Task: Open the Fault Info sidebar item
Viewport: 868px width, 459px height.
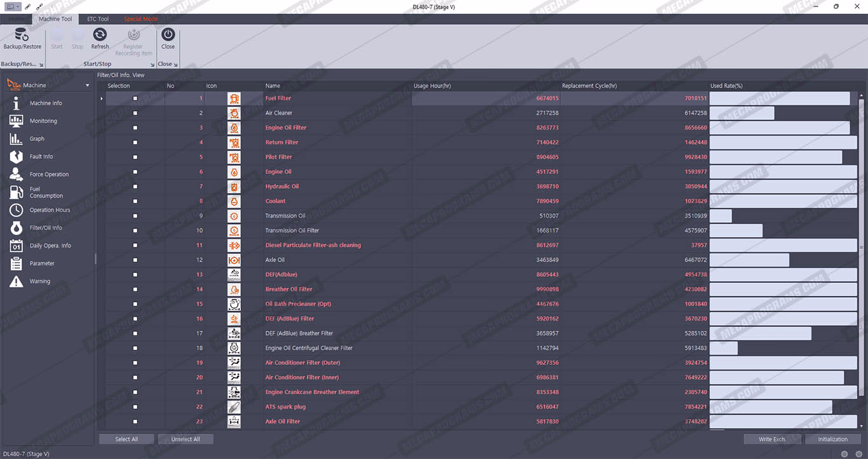Action: click(x=41, y=157)
